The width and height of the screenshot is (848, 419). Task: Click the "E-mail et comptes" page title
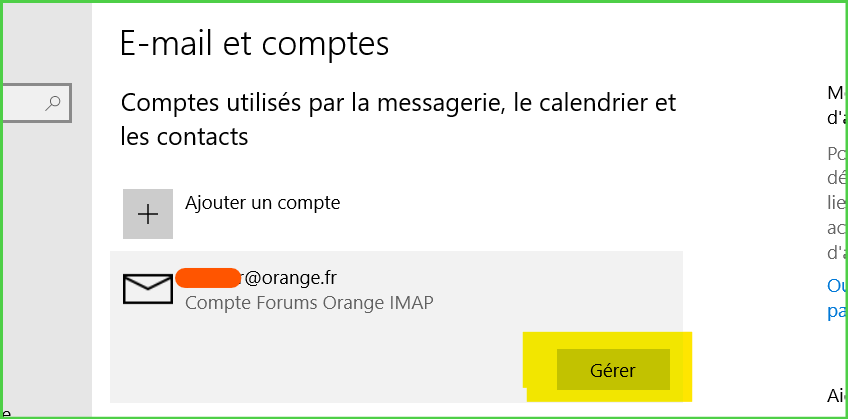tap(254, 44)
